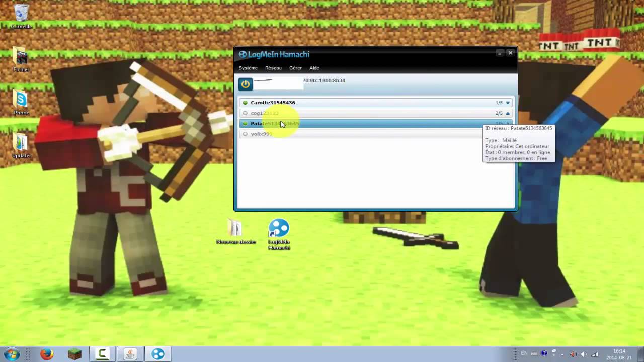Image resolution: width=644 pixels, height=362 pixels.
Task: Click the 2/5 member count for cog123123
Action: pyautogui.click(x=499, y=113)
